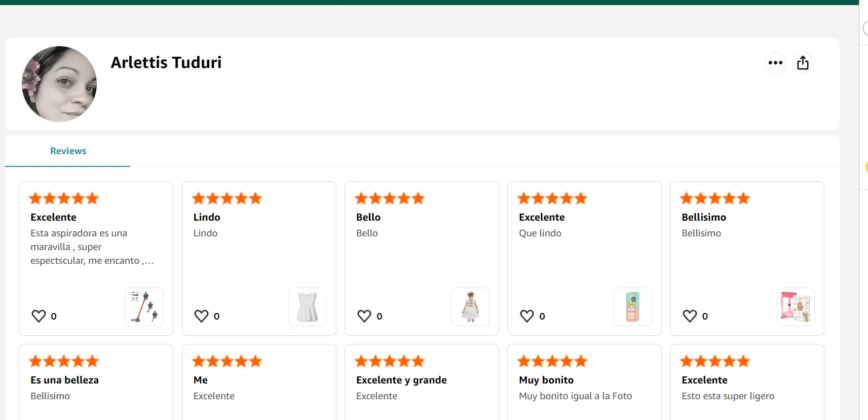Click the share profile icon
The image size is (868, 420).
click(x=803, y=63)
